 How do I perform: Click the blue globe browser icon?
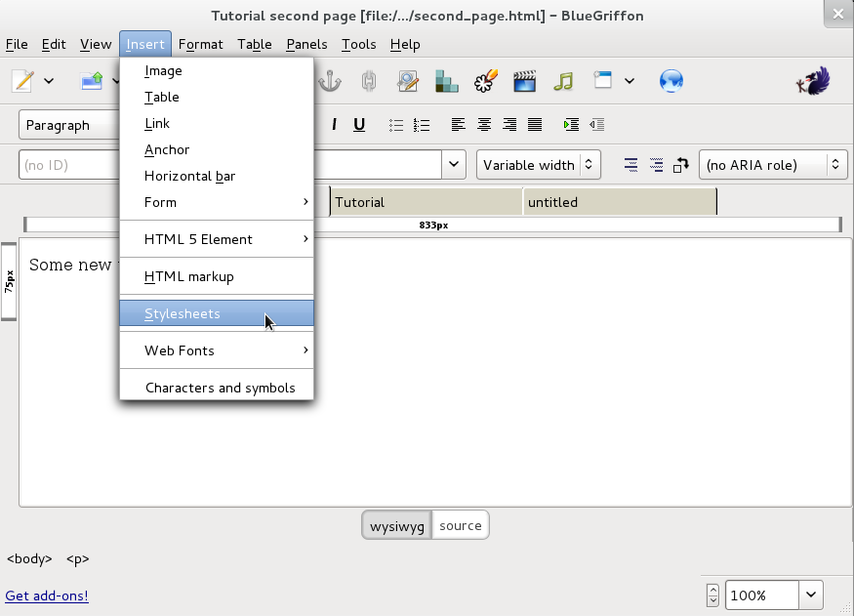pyautogui.click(x=671, y=81)
